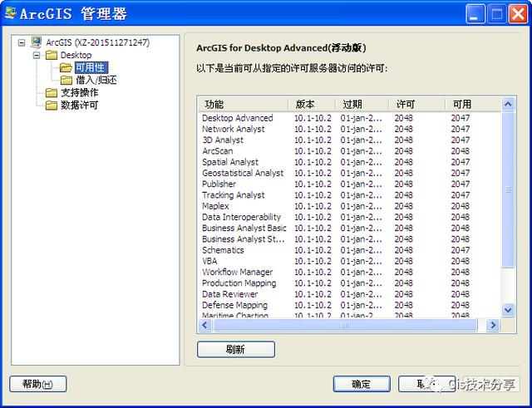Select the 可用性 tree item
This screenshot has width=532, height=408.
(91, 67)
